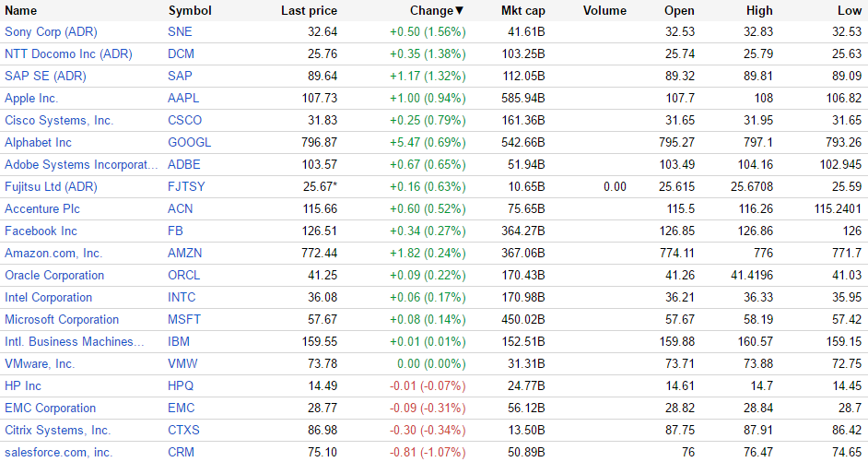The width and height of the screenshot is (868, 462).
Task: Open the salesforce.com, inc. link
Action: (x=58, y=452)
